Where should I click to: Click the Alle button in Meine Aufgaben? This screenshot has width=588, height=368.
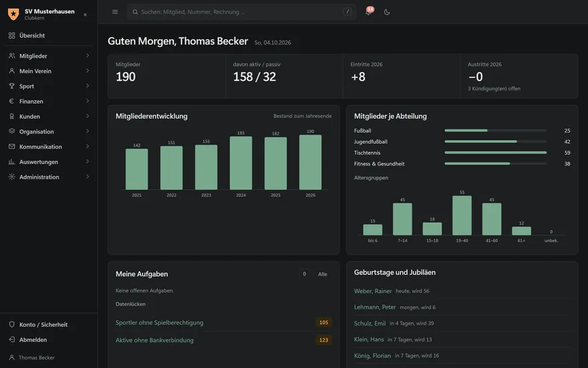click(x=323, y=274)
